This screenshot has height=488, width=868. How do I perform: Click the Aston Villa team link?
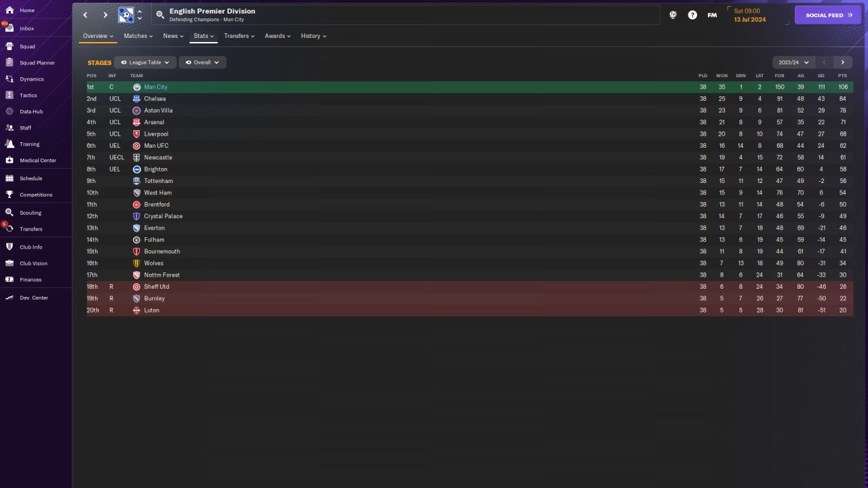click(158, 110)
